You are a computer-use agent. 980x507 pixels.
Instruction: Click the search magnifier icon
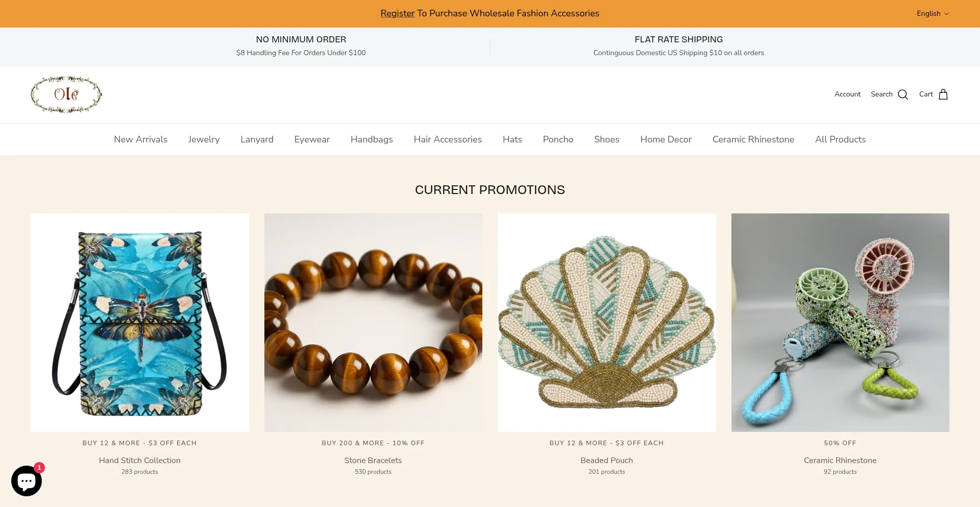[903, 94]
